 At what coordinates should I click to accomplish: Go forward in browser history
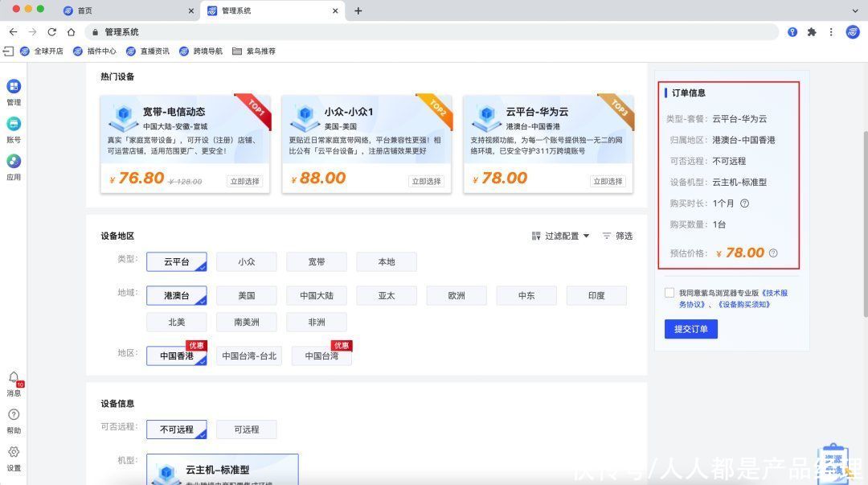(33, 32)
